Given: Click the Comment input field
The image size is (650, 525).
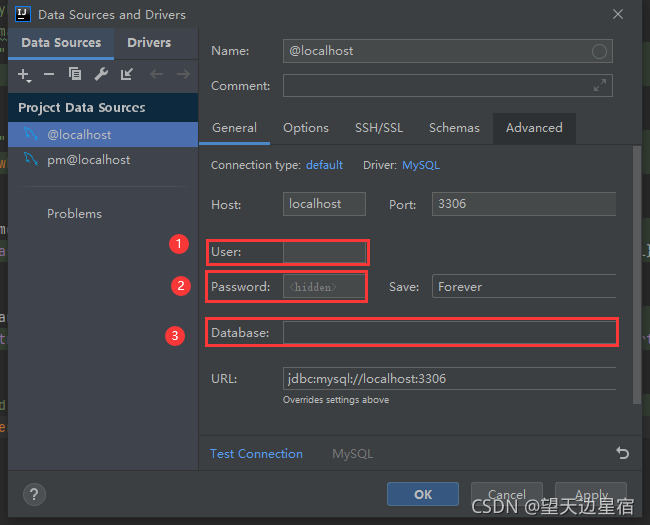Looking at the screenshot, I should 448,85.
